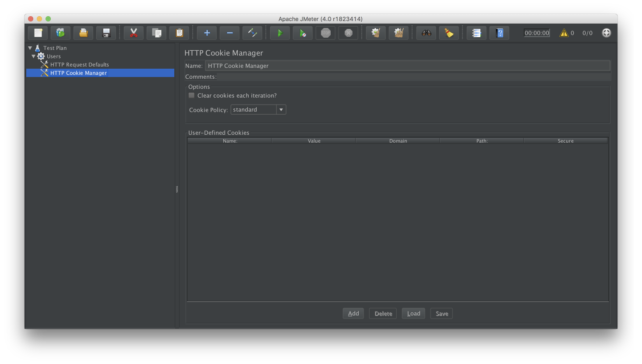The height and width of the screenshot is (364, 642).
Task: Click the Secure column header
Action: tap(566, 141)
